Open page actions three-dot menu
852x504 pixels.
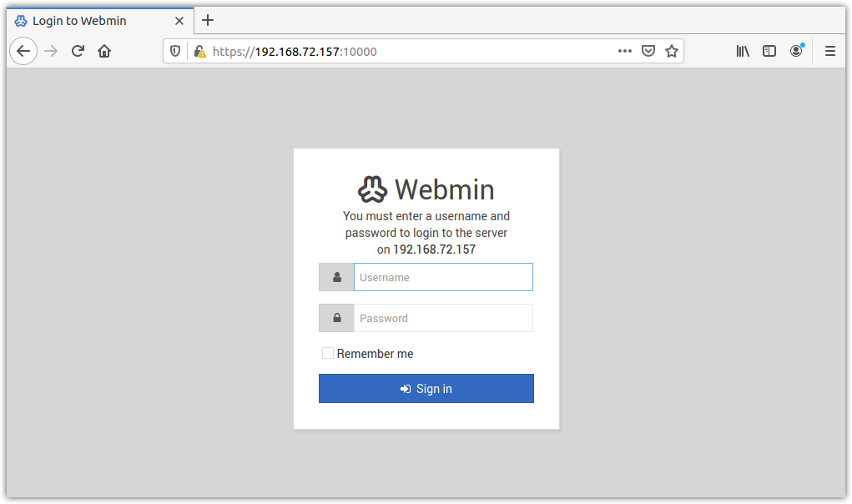coord(625,51)
